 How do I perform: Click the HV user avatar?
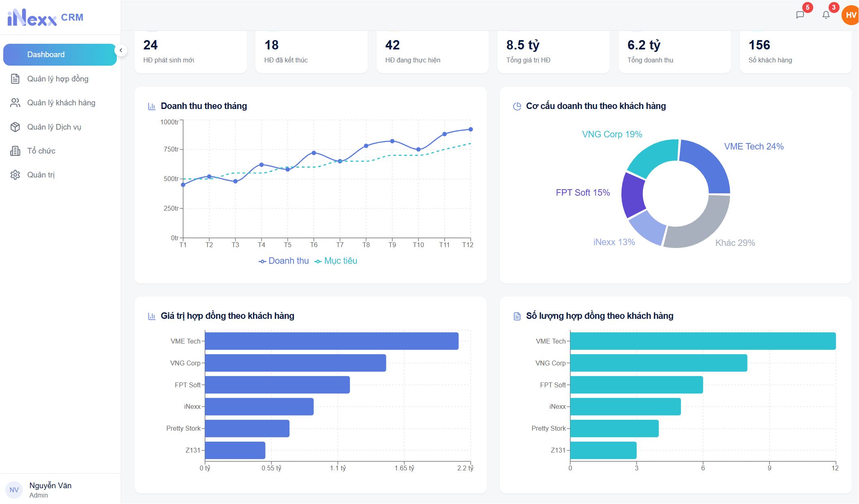click(x=850, y=15)
